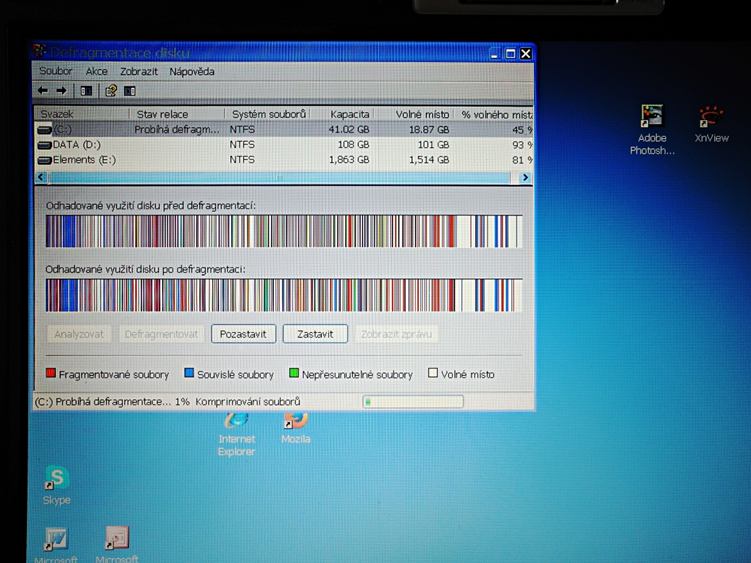Open the Soubor menu
This screenshot has width=751, height=563.
(x=56, y=72)
